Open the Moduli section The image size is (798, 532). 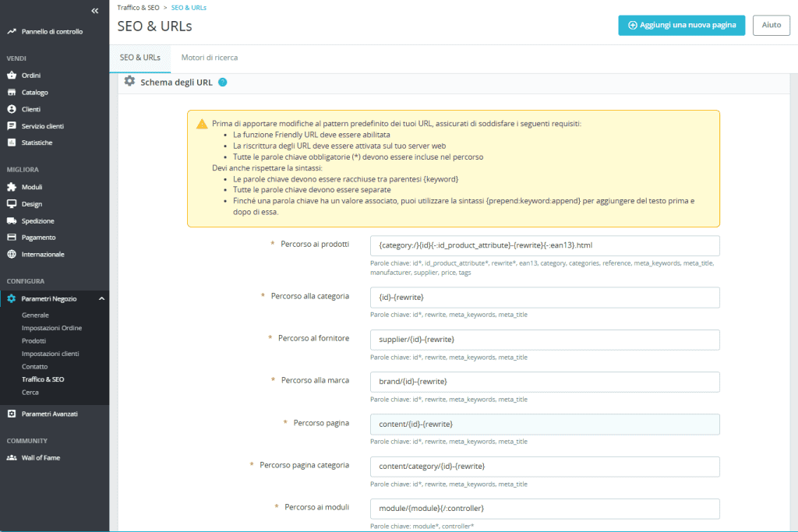point(33,187)
